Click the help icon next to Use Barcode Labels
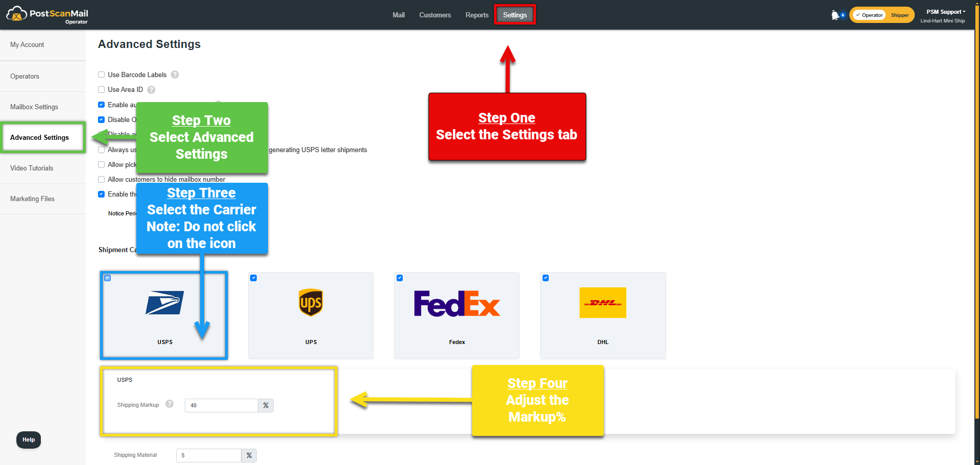Image resolution: width=980 pixels, height=465 pixels. [175, 75]
